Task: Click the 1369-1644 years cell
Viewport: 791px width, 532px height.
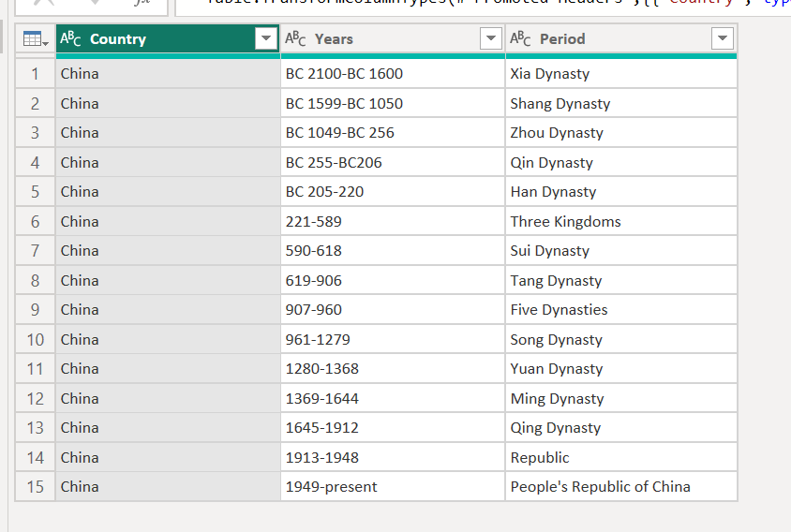Action: (393, 398)
